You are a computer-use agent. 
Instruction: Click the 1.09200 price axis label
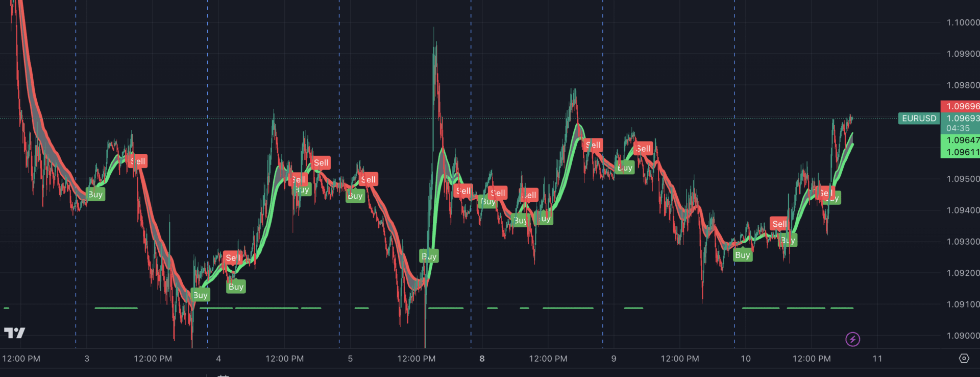click(963, 273)
